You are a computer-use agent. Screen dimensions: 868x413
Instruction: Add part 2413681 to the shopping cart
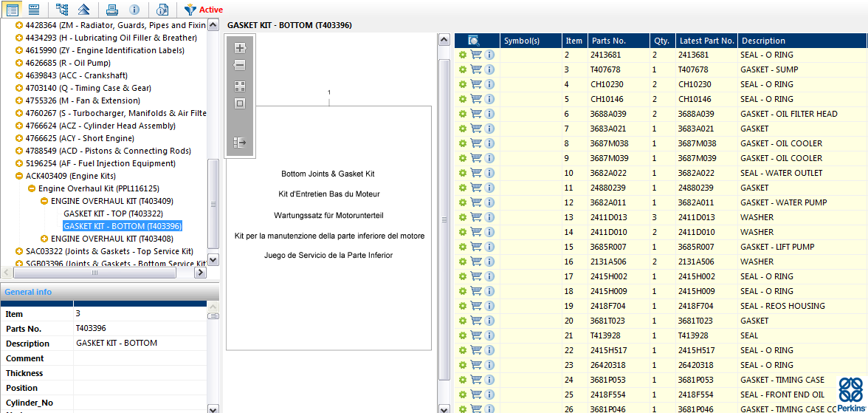pos(476,55)
